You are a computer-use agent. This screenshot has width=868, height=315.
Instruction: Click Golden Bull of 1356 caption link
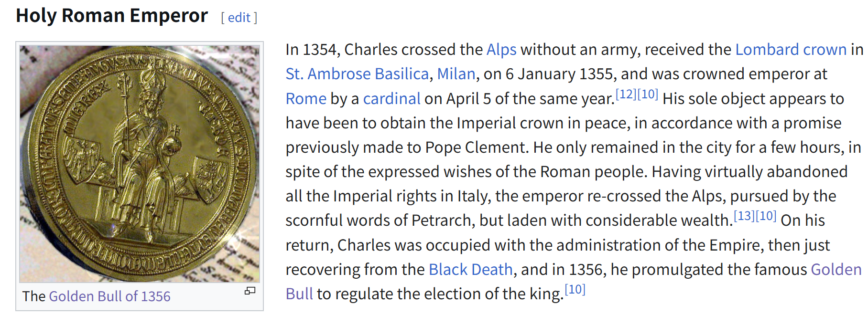pyautogui.click(x=109, y=296)
